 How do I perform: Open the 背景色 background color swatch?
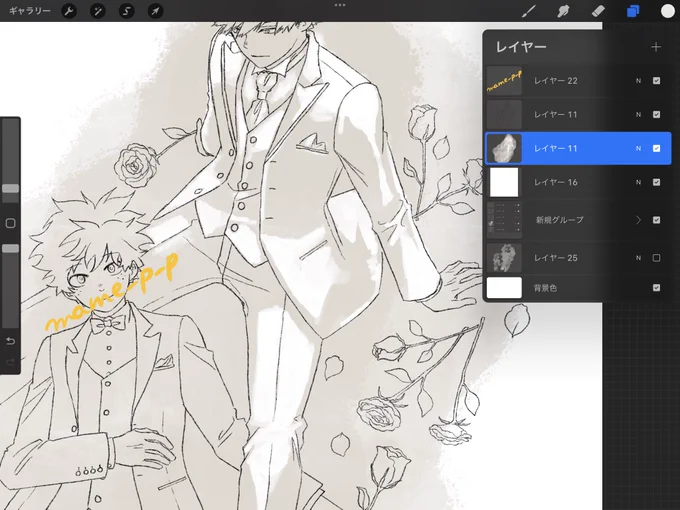pyautogui.click(x=504, y=288)
